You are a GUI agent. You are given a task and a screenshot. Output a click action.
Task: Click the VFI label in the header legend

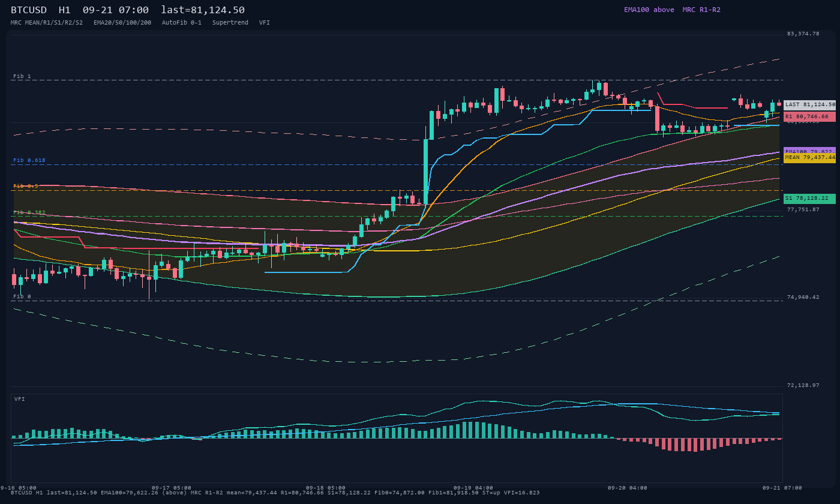tap(265, 23)
